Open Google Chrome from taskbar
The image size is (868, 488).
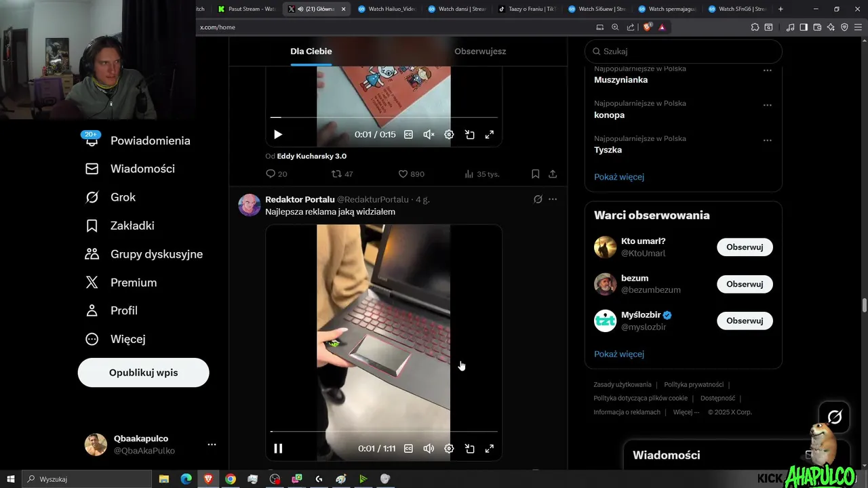pyautogui.click(x=231, y=479)
